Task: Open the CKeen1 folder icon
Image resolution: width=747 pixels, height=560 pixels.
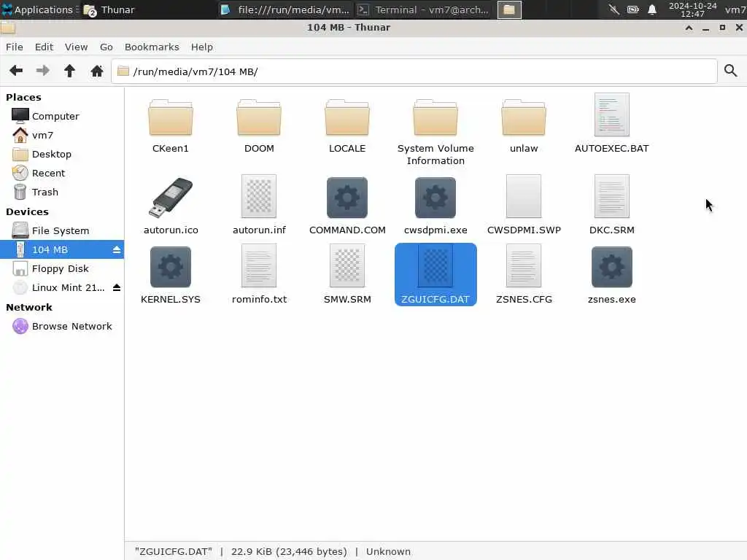Action: pos(171,118)
